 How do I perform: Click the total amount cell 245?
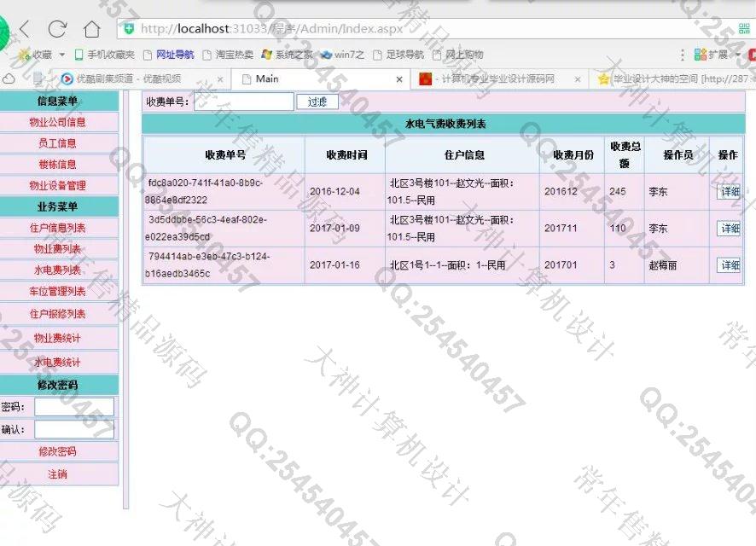click(625, 192)
